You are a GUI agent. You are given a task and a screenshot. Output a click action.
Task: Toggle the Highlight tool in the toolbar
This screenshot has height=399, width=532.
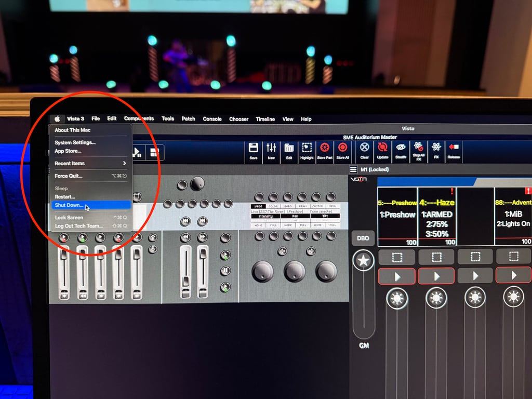pyautogui.click(x=307, y=152)
